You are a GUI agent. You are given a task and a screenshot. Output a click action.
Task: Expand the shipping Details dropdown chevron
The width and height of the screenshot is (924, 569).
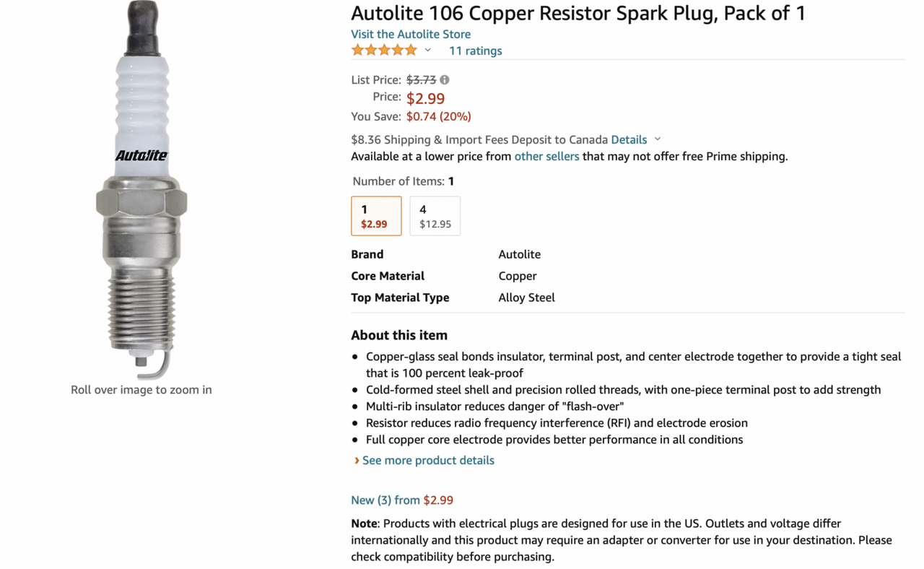(x=658, y=139)
